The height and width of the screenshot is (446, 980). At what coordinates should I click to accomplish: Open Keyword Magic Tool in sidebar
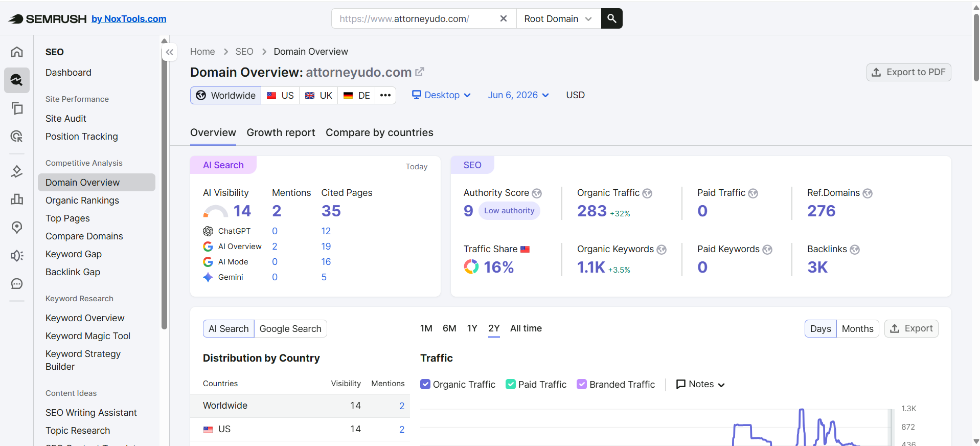click(88, 336)
